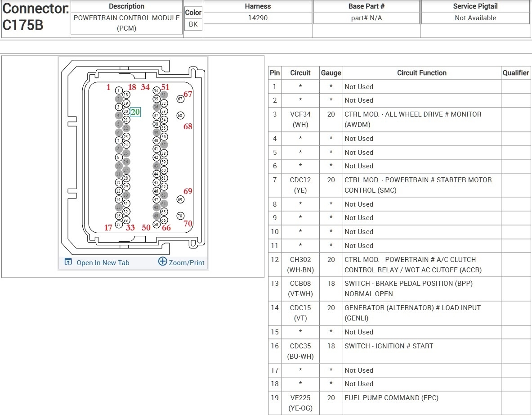
Task: Click harness number 14290
Action: click(x=258, y=18)
